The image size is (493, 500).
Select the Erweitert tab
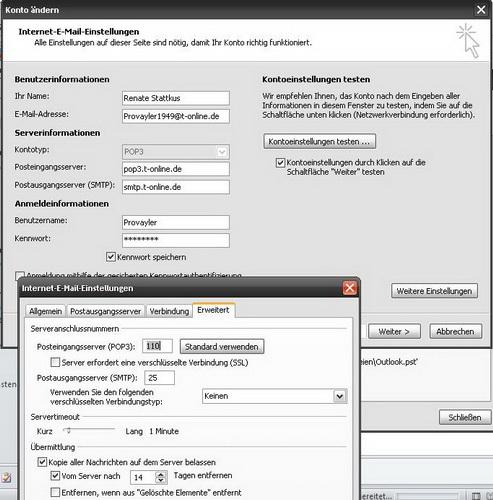[213, 310]
